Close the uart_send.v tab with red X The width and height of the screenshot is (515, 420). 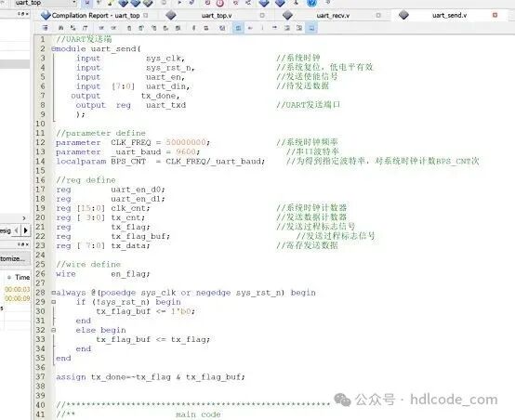click(495, 15)
